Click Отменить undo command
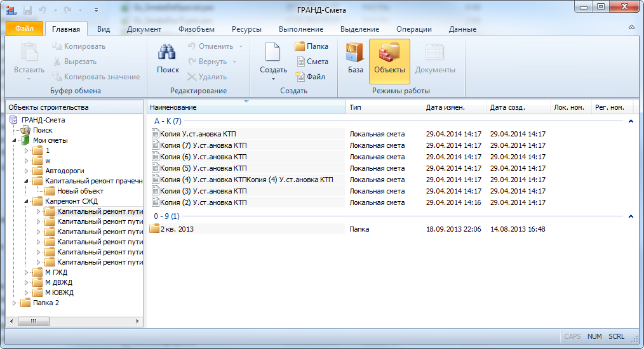 (211, 46)
